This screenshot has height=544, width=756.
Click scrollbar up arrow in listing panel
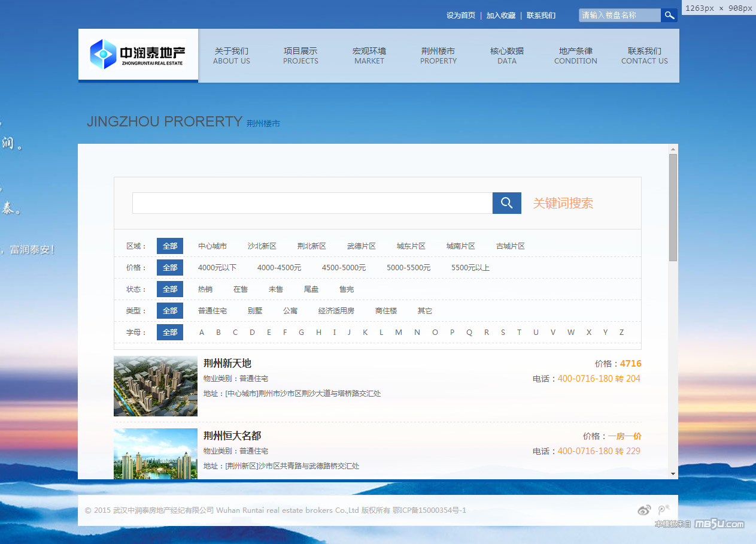pyautogui.click(x=673, y=149)
